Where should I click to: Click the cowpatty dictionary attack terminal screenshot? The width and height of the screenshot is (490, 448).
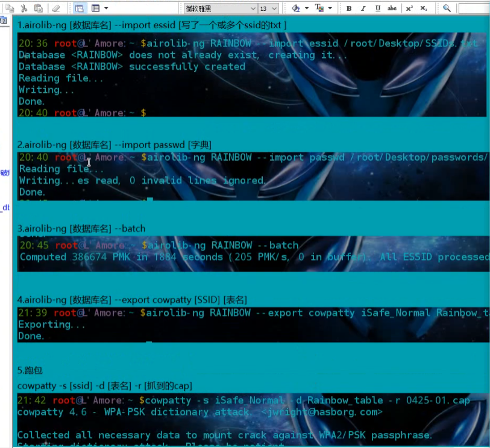254,420
